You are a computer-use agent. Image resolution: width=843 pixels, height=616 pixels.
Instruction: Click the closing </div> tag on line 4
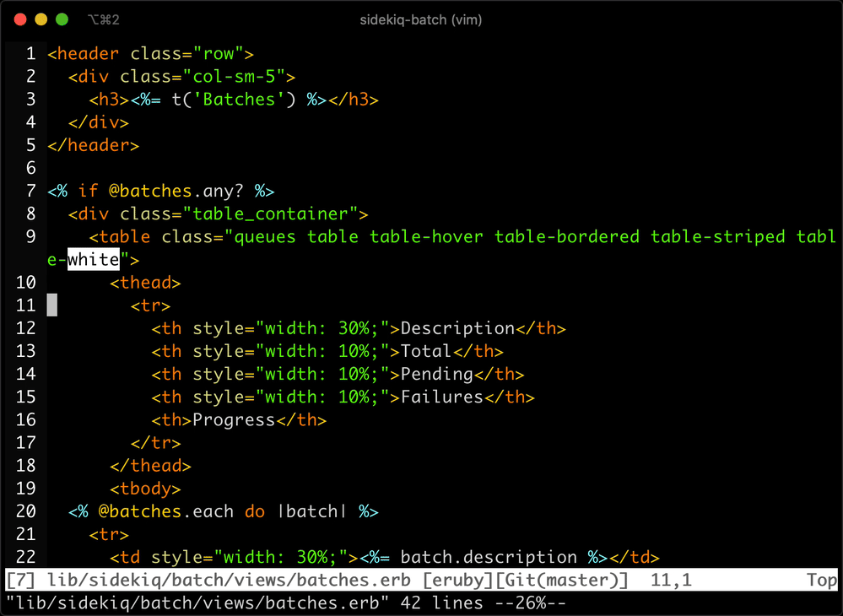[99, 122]
